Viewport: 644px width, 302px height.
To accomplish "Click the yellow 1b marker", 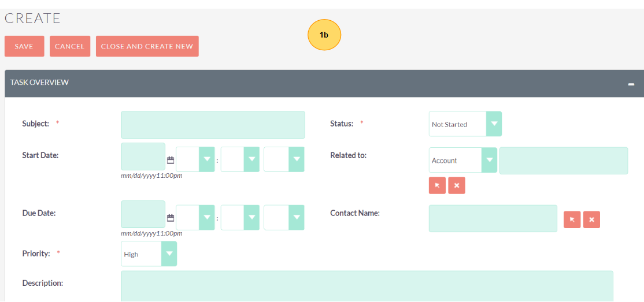I will pos(324,35).
